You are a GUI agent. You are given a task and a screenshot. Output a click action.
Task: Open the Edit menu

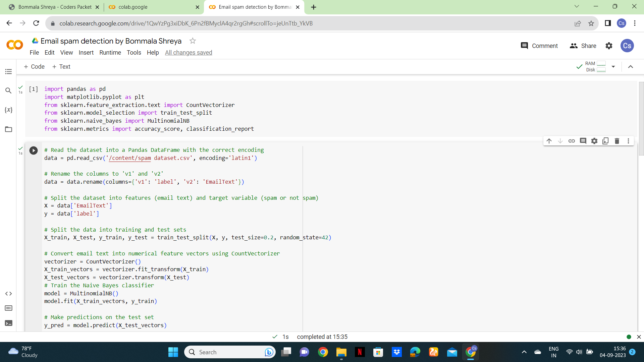pos(50,53)
